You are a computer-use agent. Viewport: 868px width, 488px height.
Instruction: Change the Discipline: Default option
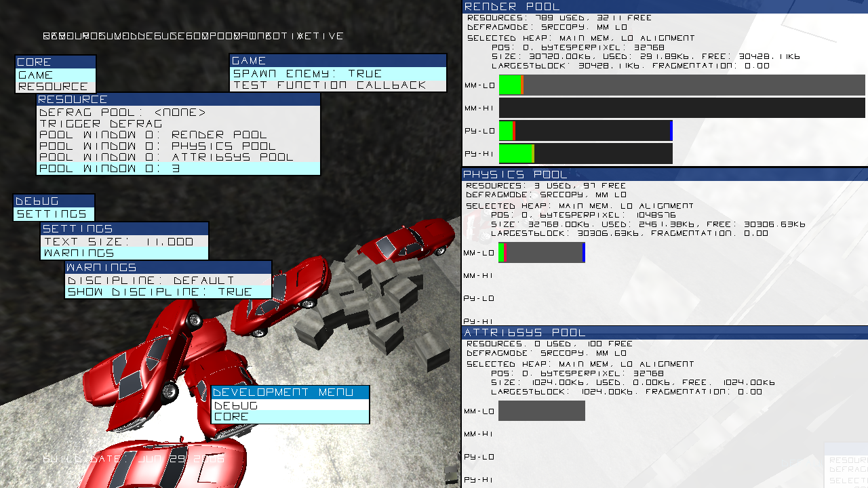(168, 281)
